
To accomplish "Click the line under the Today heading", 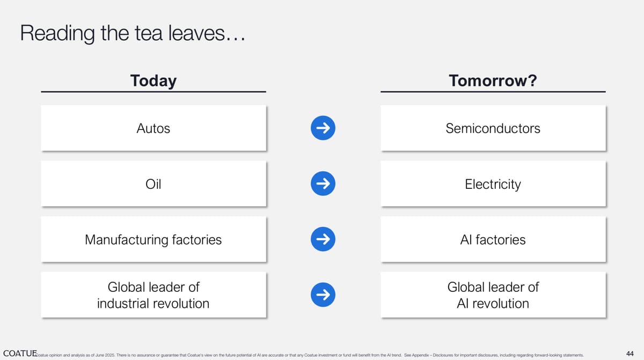I will click(x=153, y=92).
